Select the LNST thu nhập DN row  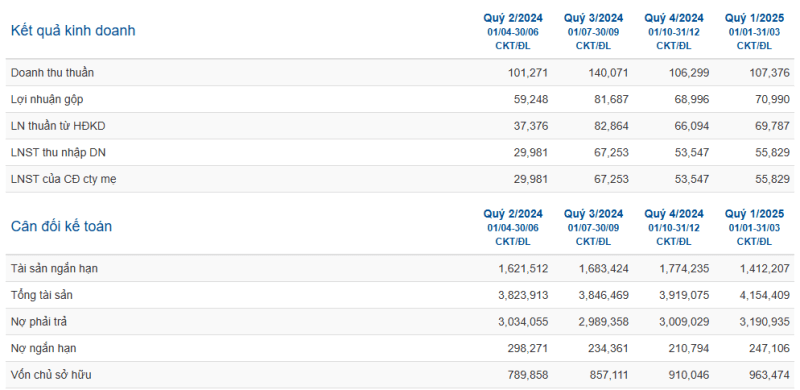click(x=400, y=153)
